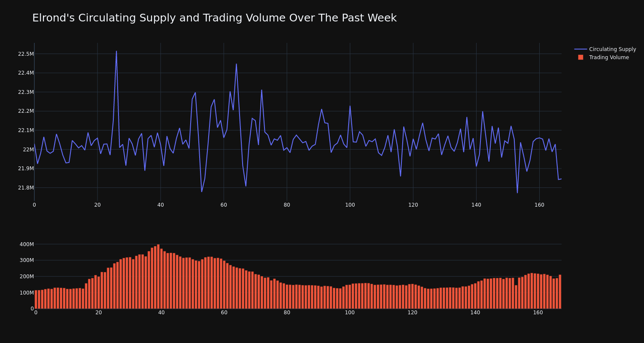Click the 300M volume axis label
Screen dimensions: 644x343
(27, 260)
